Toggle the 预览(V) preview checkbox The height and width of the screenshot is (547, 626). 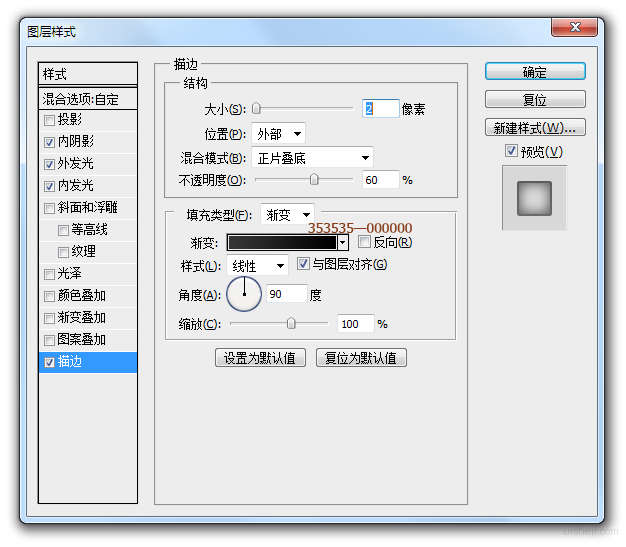(511, 151)
